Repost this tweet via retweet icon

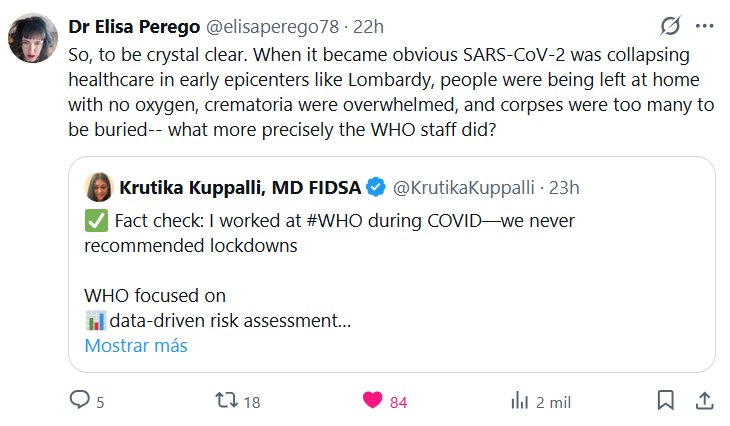pos(227,401)
